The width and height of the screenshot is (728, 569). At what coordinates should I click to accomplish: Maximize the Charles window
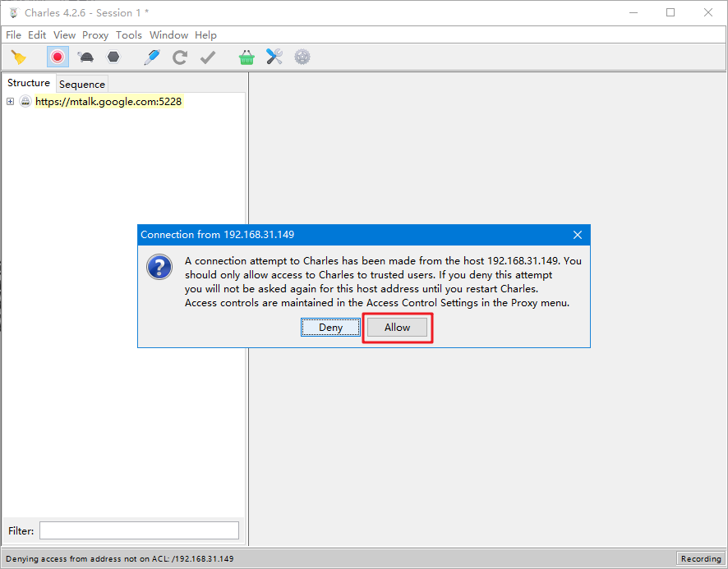(670, 12)
